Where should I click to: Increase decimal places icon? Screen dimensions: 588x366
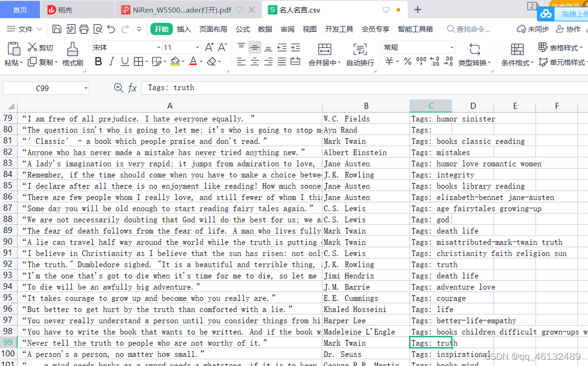(434, 62)
